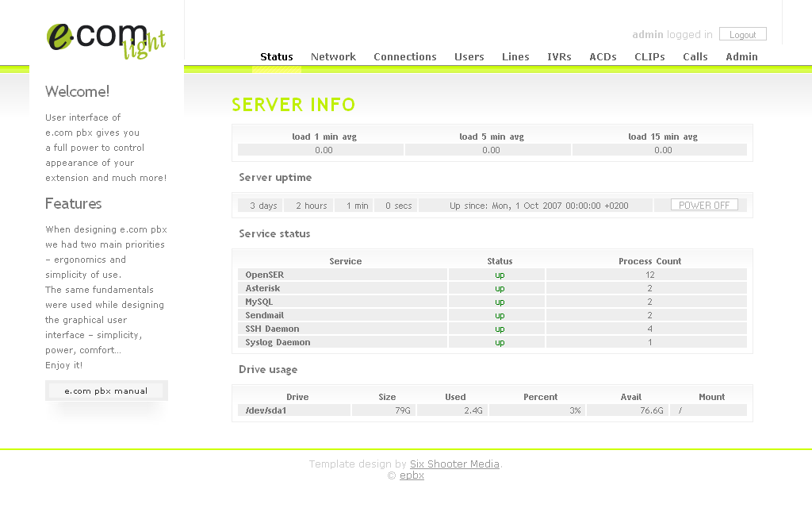
Task: Click the Syslog Daemon status 'up'
Action: pyautogui.click(x=500, y=343)
